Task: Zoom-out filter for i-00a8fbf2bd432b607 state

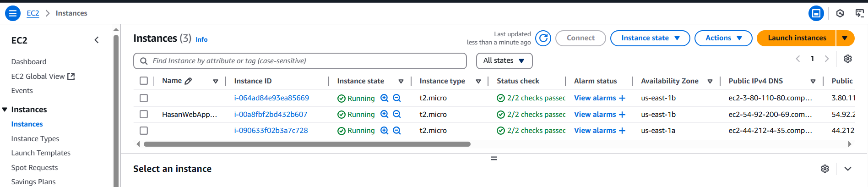Action: pyautogui.click(x=397, y=114)
